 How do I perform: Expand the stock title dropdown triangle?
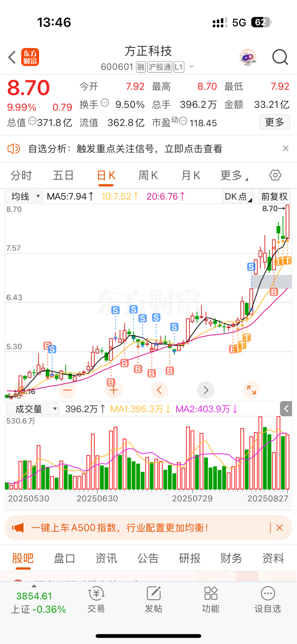[x=191, y=67]
